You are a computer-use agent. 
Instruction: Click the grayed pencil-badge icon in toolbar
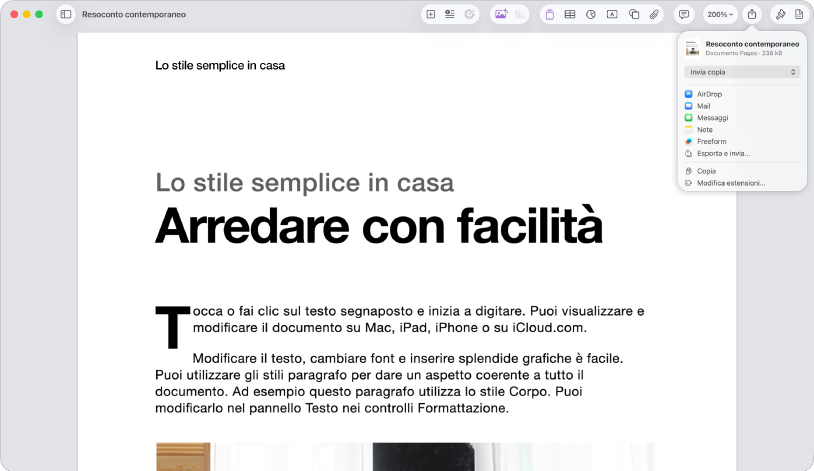[x=469, y=15]
